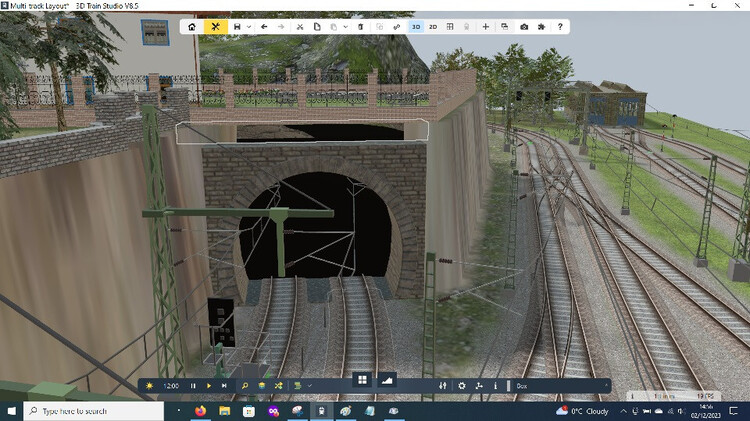Copy with the document icon
The image size is (750, 421).
317,27
